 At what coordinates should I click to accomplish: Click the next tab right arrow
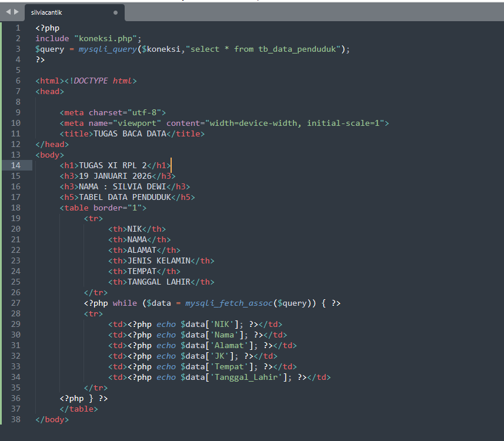[16, 12]
